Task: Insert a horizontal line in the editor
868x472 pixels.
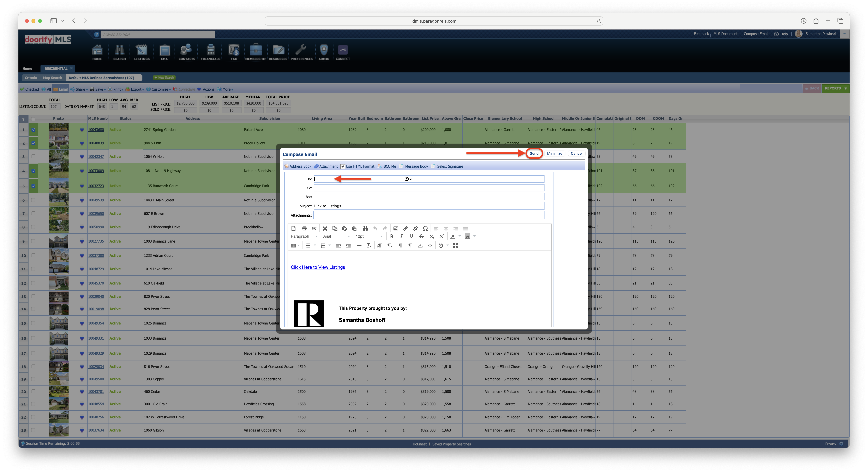Action: (x=359, y=246)
